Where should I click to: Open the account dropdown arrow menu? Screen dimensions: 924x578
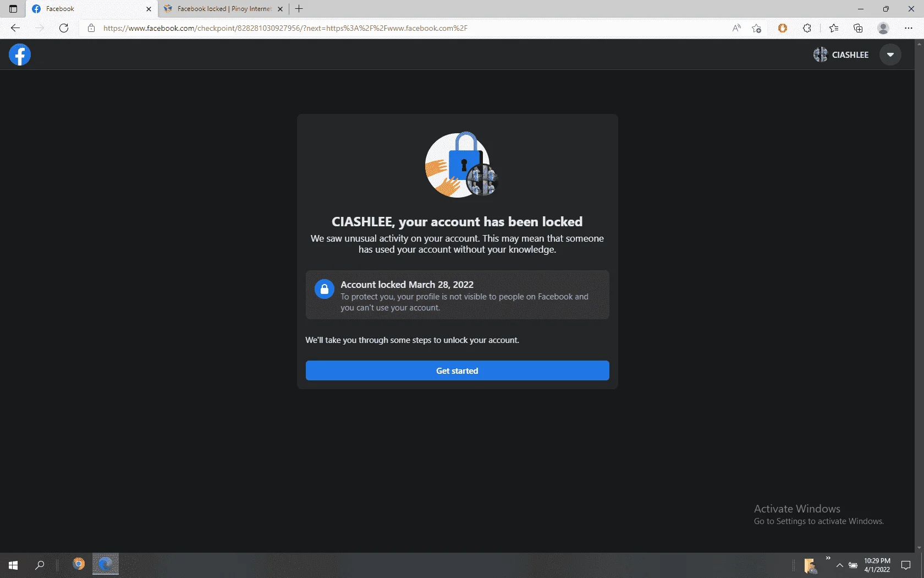click(890, 54)
